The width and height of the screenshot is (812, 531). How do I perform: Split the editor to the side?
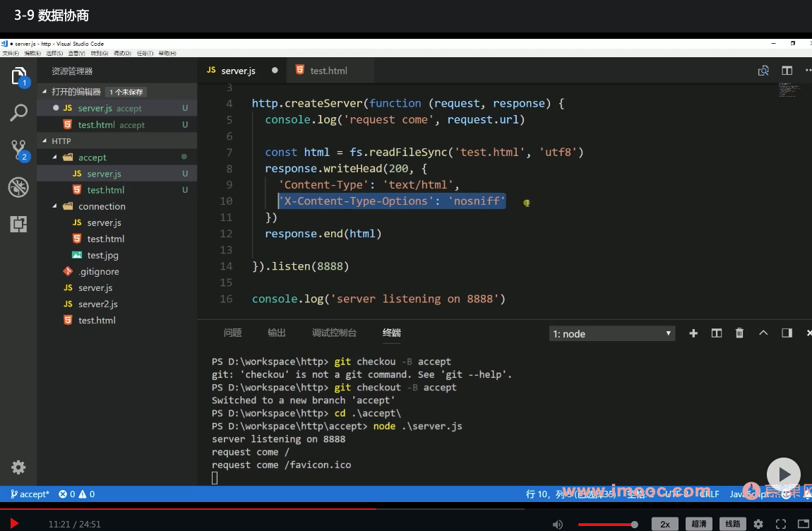(x=787, y=71)
